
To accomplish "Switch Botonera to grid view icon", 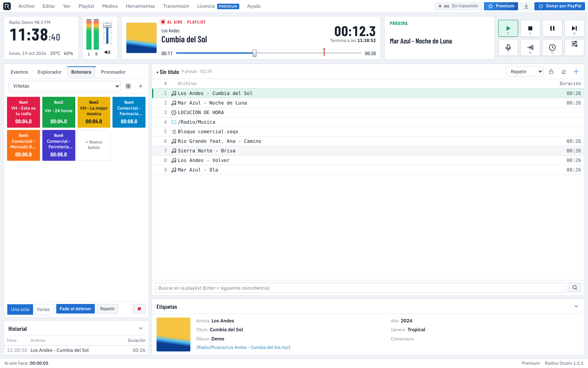I will tap(128, 86).
